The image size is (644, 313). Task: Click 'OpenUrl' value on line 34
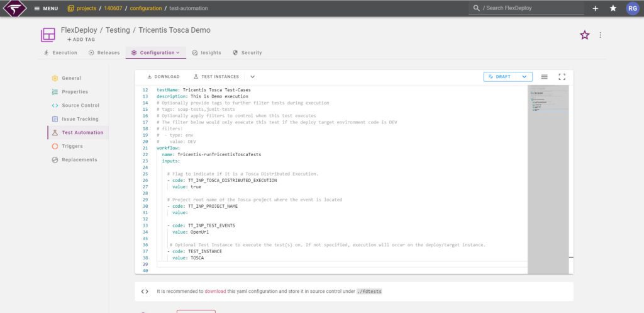[x=200, y=232]
